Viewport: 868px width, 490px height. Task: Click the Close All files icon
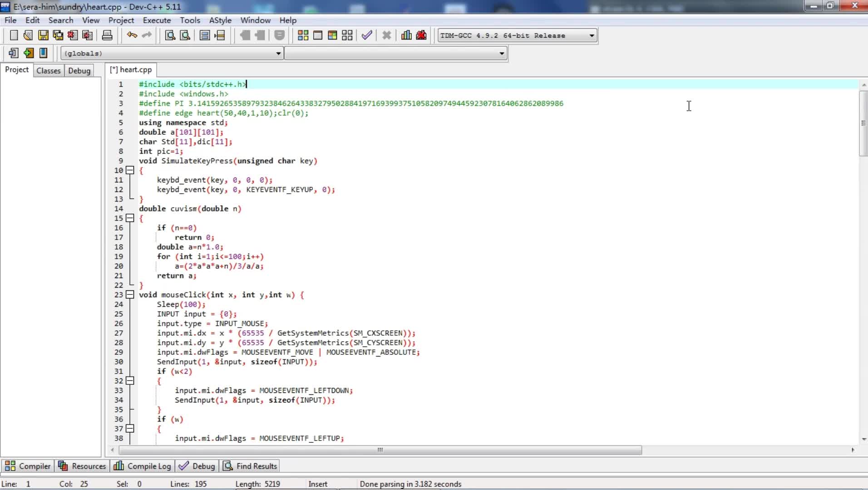(x=88, y=35)
